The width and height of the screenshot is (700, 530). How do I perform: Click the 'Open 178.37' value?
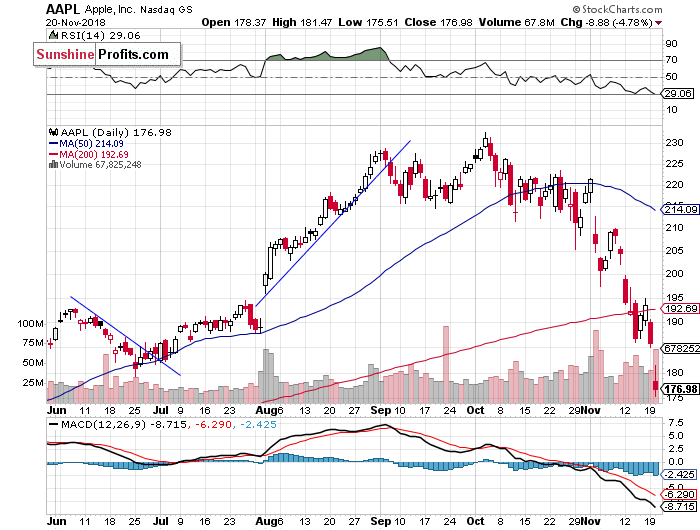click(233, 22)
